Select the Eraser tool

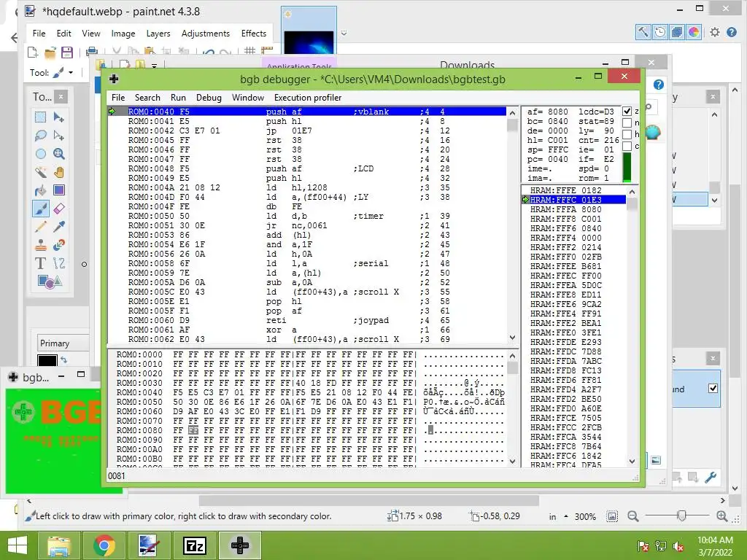point(59,209)
